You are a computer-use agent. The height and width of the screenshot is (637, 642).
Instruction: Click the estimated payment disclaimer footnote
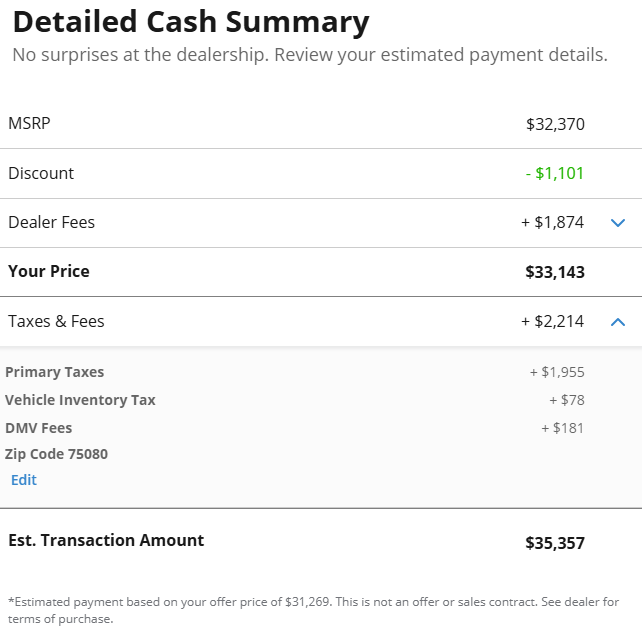314,610
